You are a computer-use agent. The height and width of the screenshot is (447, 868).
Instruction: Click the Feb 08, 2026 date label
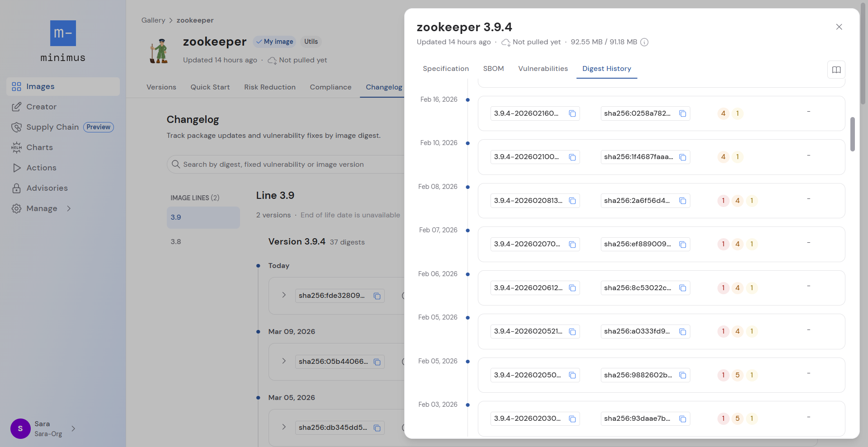point(438,187)
